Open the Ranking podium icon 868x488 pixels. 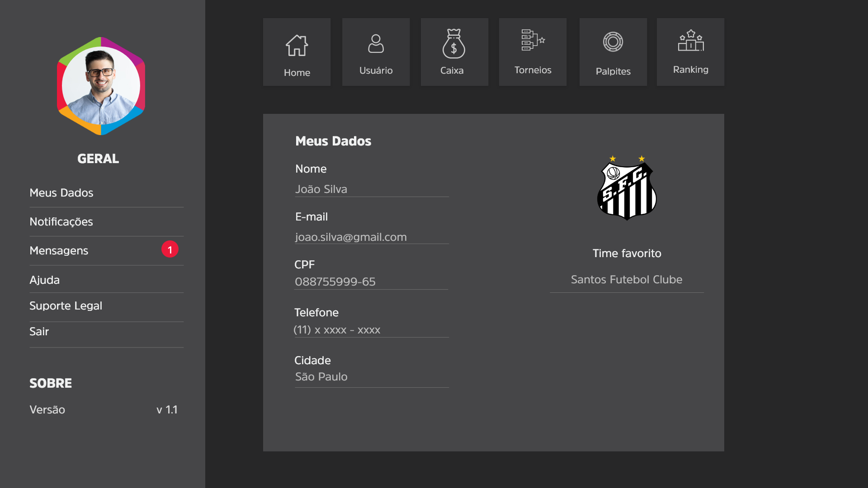[690, 41]
